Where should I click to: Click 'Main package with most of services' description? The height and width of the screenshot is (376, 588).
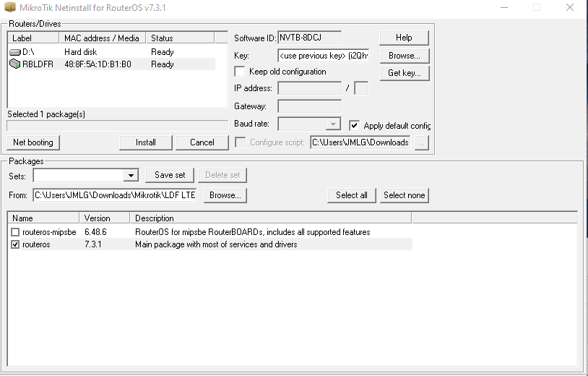coord(217,244)
